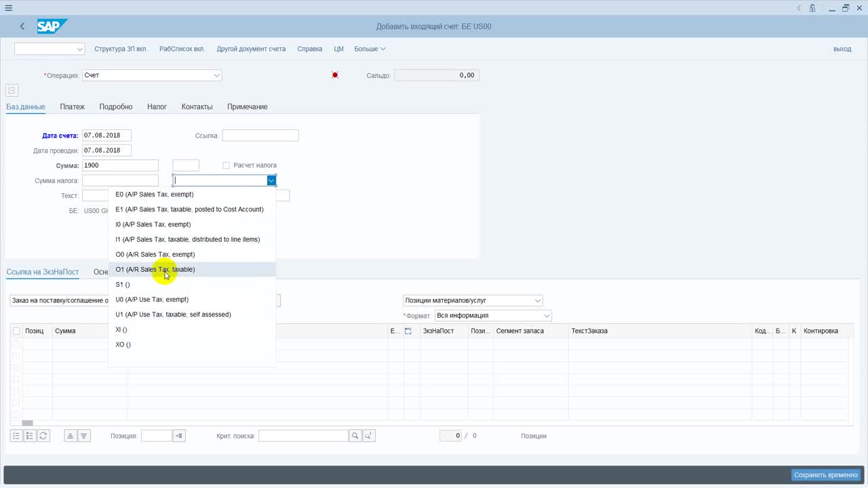Select O1 (A/R Sales Tax, taxable)
The width and height of the screenshot is (868, 488).
(x=192, y=269)
